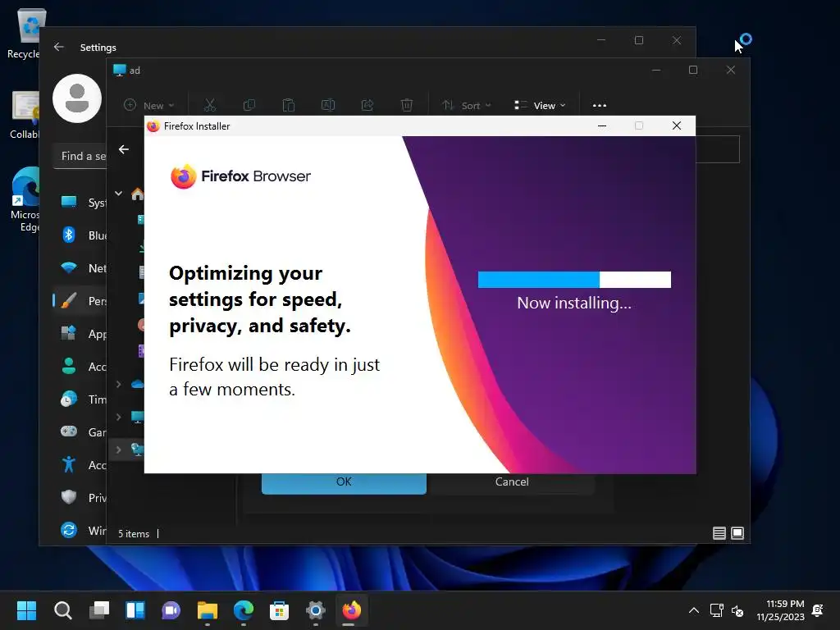840x630 pixels.
Task: Open File Explorer from taskbar
Action: (x=208, y=610)
